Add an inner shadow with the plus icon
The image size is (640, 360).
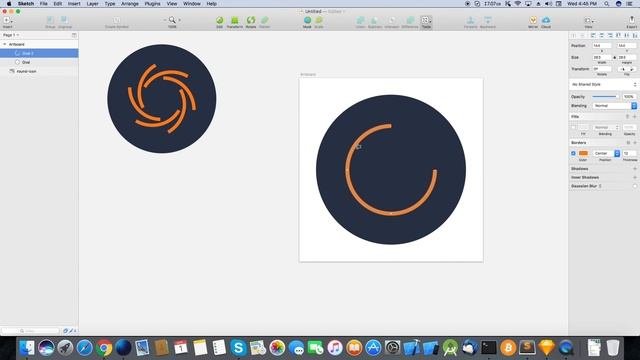(635, 178)
